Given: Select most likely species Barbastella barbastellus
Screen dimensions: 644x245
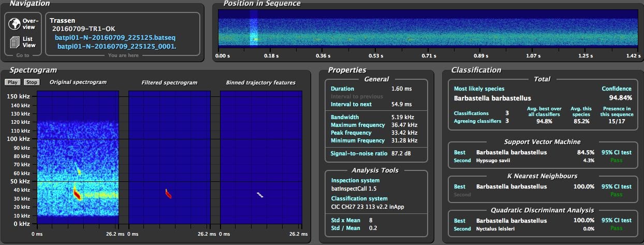Looking at the screenshot, I should coord(492,98).
